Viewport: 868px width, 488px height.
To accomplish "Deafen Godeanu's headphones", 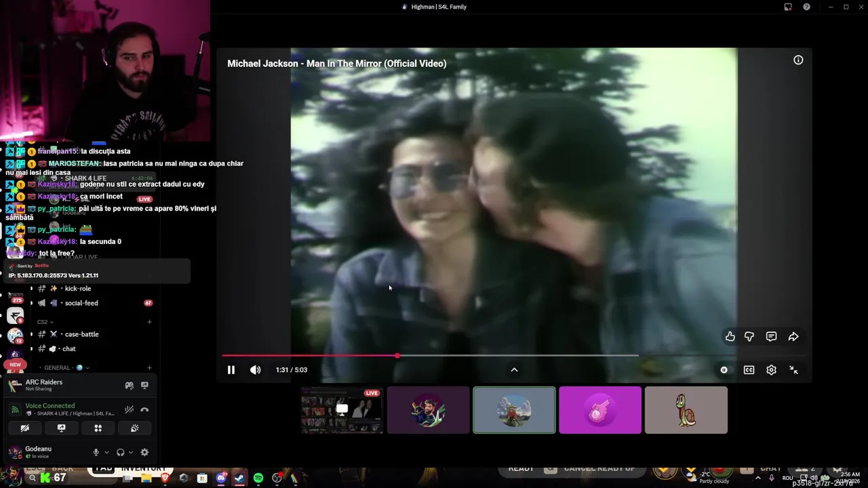I will (x=120, y=453).
